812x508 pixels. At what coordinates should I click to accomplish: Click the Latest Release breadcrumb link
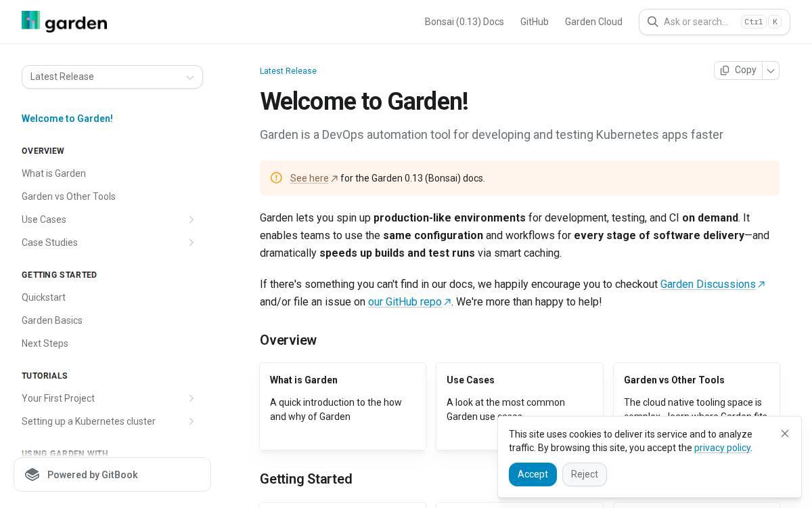pyautogui.click(x=288, y=71)
